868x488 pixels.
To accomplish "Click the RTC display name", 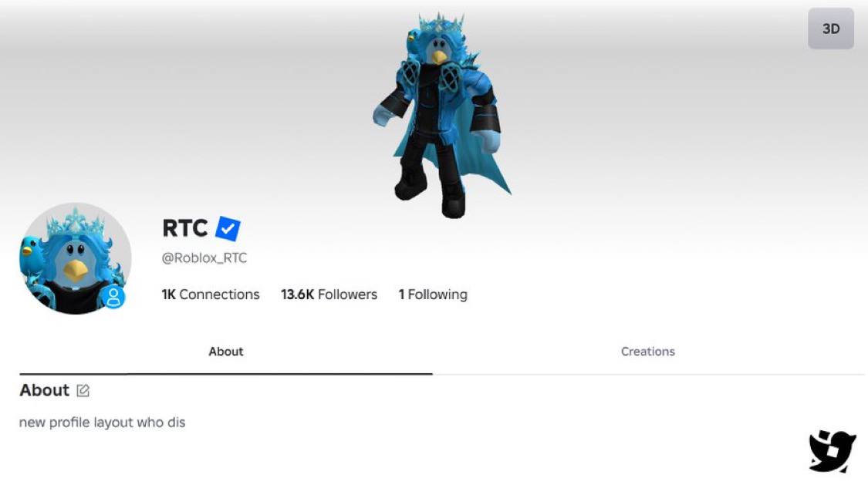I will pyautogui.click(x=185, y=228).
